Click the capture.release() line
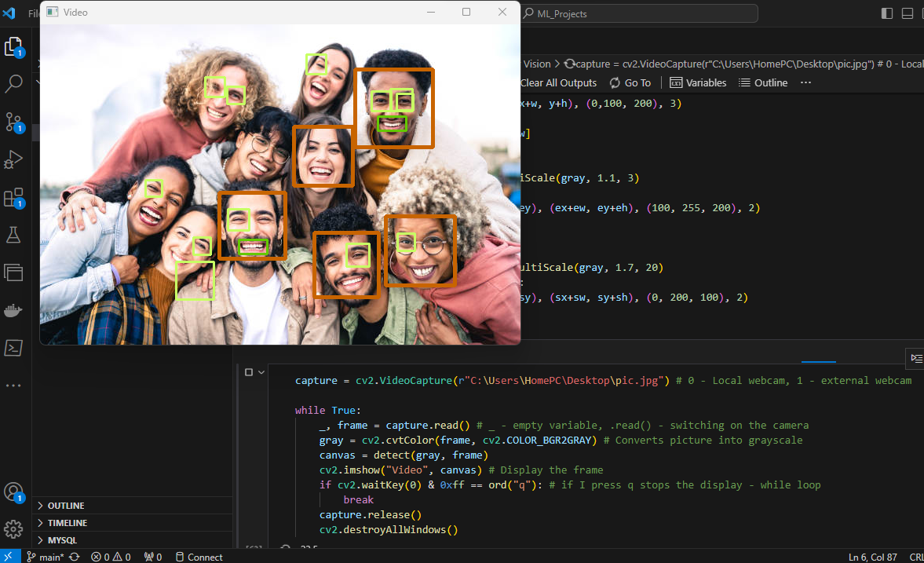Image resolution: width=924 pixels, height=563 pixels. click(x=371, y=514)
